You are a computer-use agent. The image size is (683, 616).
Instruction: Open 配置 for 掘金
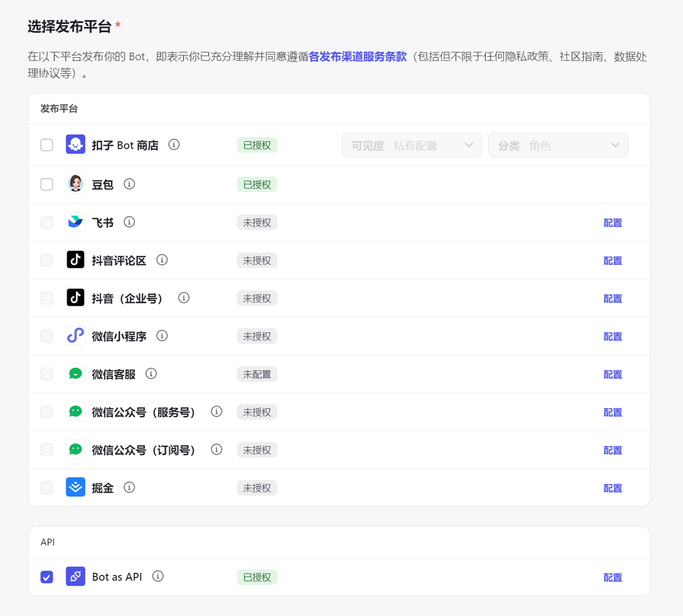[x=613, y=488]
